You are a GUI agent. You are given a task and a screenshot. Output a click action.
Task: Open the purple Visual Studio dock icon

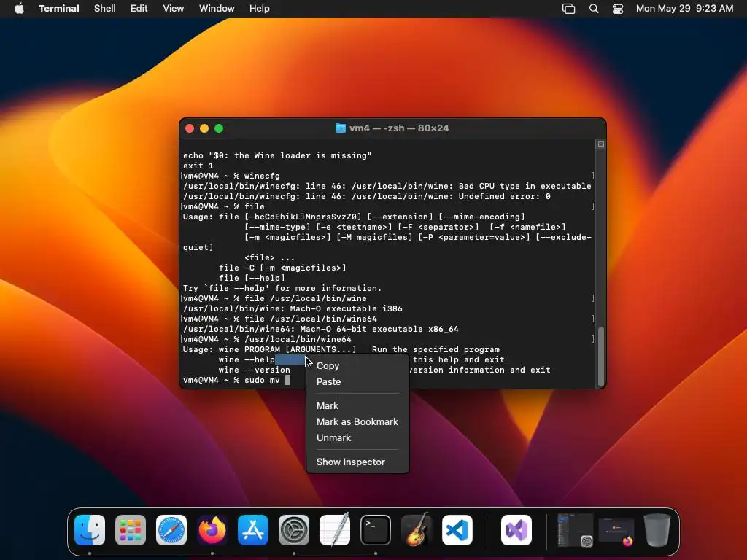[516, 530]
